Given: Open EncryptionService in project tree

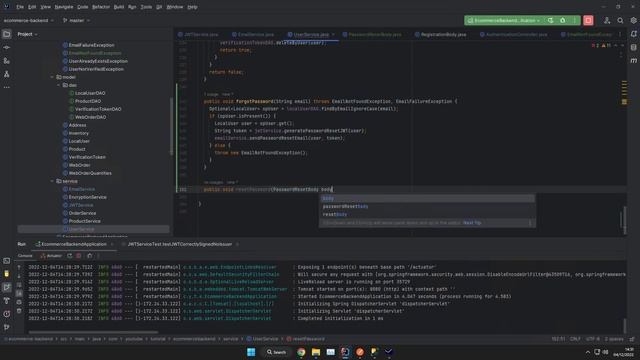Looking at the screenshot, I should (87, 197).
